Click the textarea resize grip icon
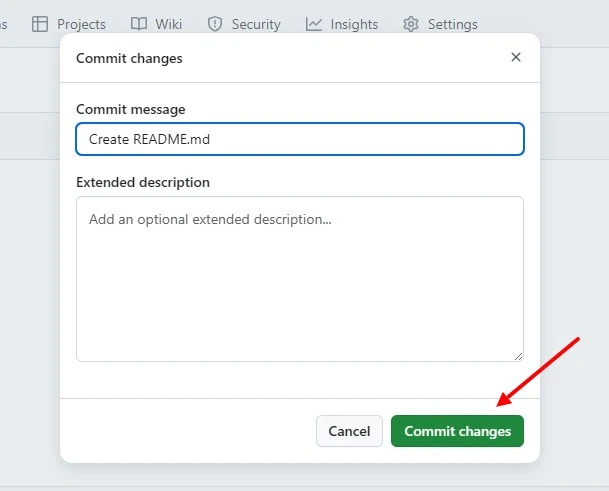Image resolution: width=609 pixels, height=491 pixels. (x=518, y=356)
